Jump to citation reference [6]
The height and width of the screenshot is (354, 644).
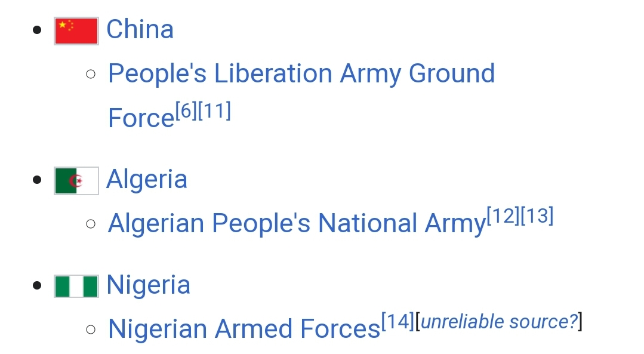point(186,111)
